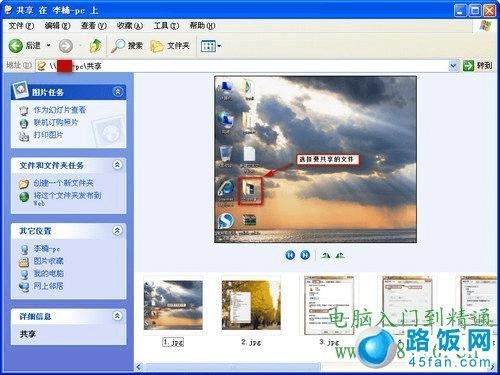Click the folder icon beside 创建一个新文件夹
Viewport: 500px width, 375px height.
(24, 183)
